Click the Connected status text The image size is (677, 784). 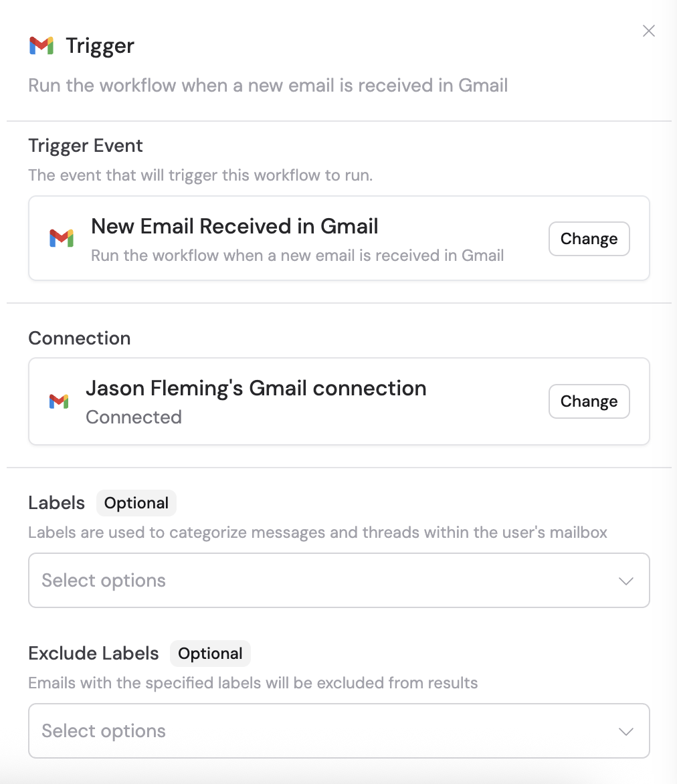(134, 417)
